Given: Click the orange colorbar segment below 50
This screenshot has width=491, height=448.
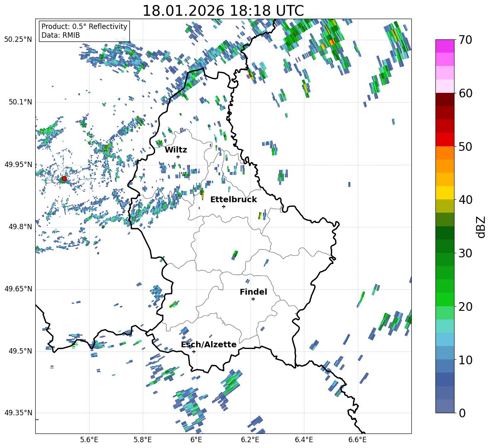Looking at the screenshot, I should point(445,153).
